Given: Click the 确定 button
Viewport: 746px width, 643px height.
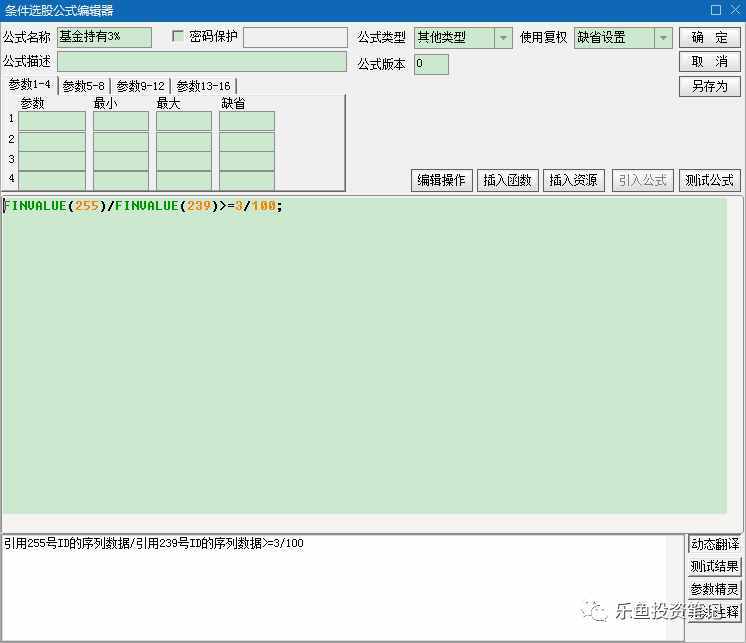Looking at the screenshot, I should point(709,38).
